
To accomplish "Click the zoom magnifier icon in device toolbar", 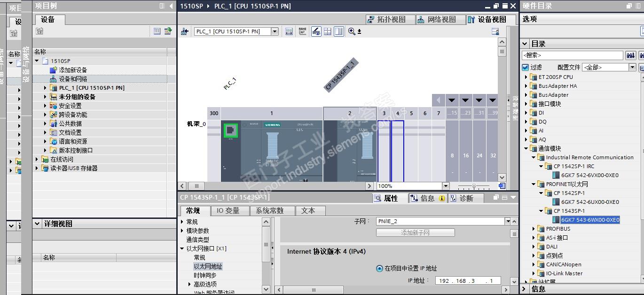I will (x=352, y=31).
